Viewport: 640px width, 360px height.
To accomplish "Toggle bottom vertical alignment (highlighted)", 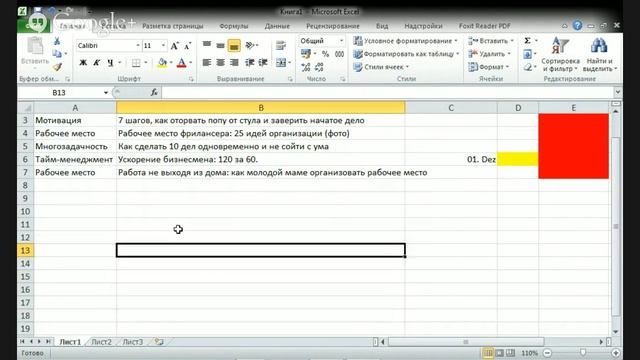I will click(x=234, y=46).
